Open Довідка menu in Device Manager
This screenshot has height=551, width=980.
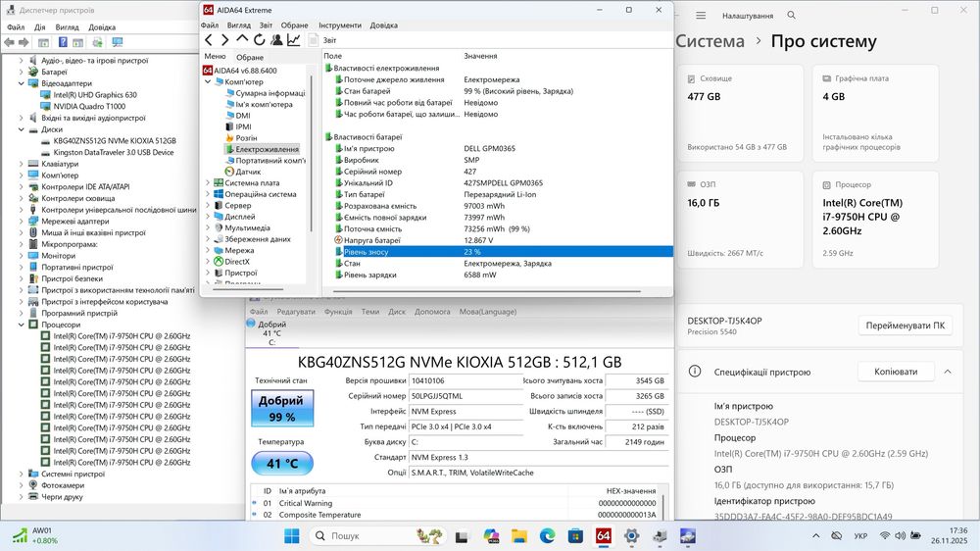click(102, 27)
